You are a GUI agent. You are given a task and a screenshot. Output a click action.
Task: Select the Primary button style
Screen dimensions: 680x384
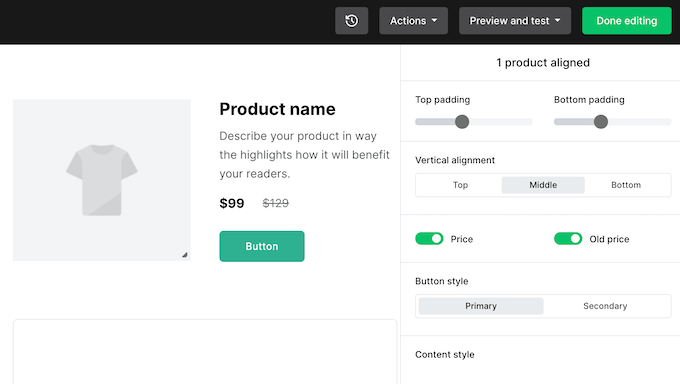(481, 306)
